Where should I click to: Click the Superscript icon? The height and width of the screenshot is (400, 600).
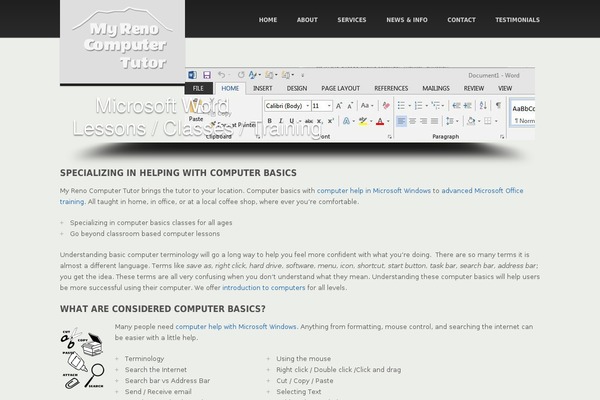[x=331, y=121]
